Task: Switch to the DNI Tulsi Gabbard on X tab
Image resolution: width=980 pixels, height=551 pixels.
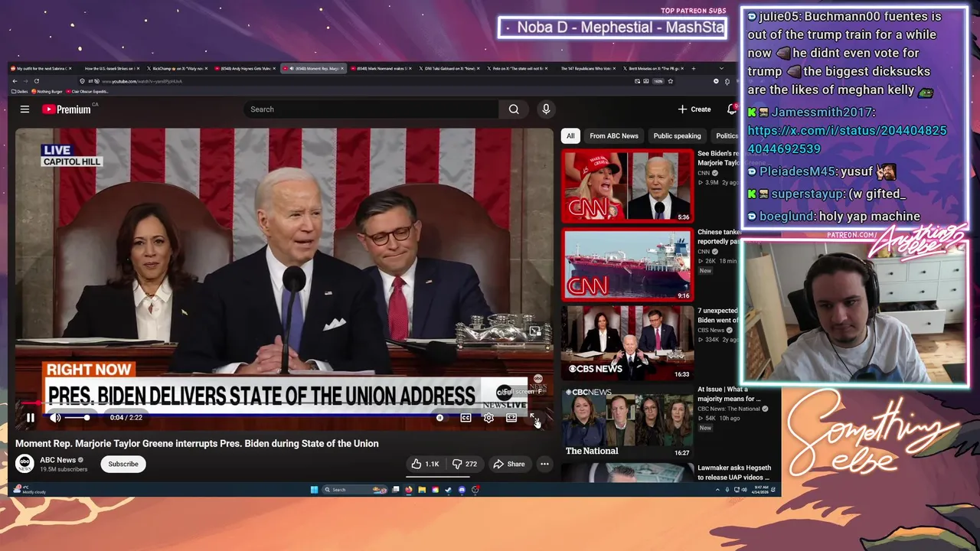Action: [450, 68]
